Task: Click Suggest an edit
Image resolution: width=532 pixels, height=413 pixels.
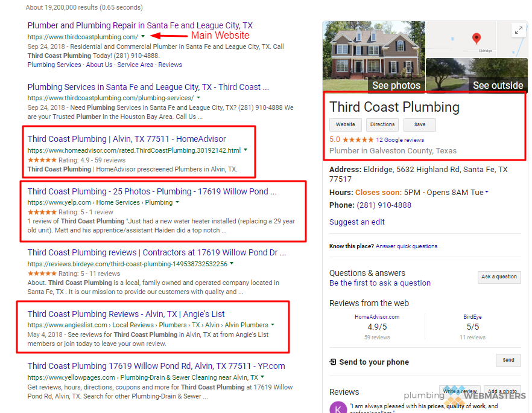Action: pyautogui.click(x=357, y=222)
